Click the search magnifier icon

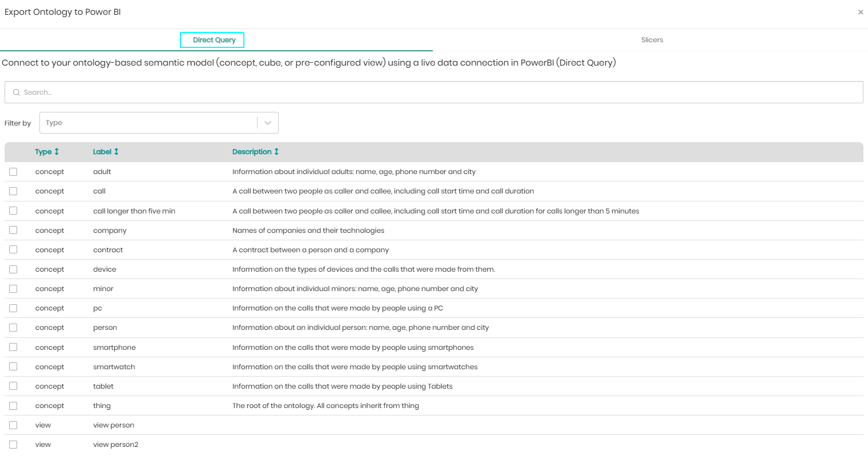click(17, 92)
